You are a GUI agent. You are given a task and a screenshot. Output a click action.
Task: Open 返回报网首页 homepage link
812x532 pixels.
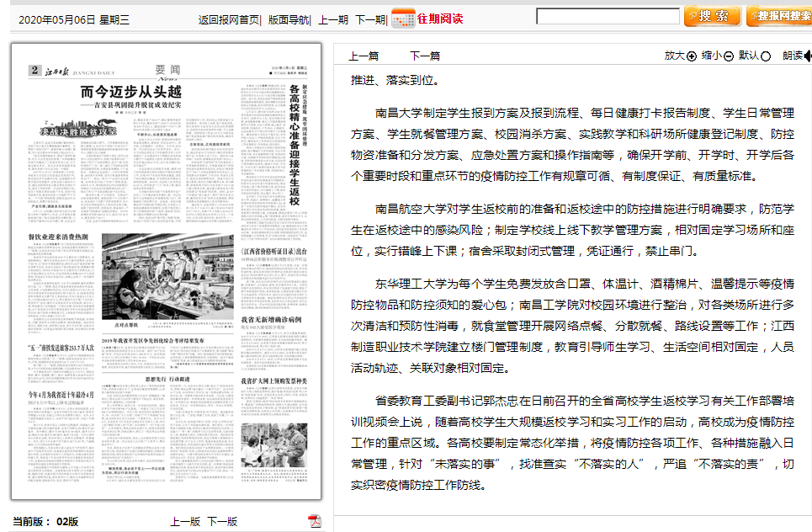tap(228, 19)
